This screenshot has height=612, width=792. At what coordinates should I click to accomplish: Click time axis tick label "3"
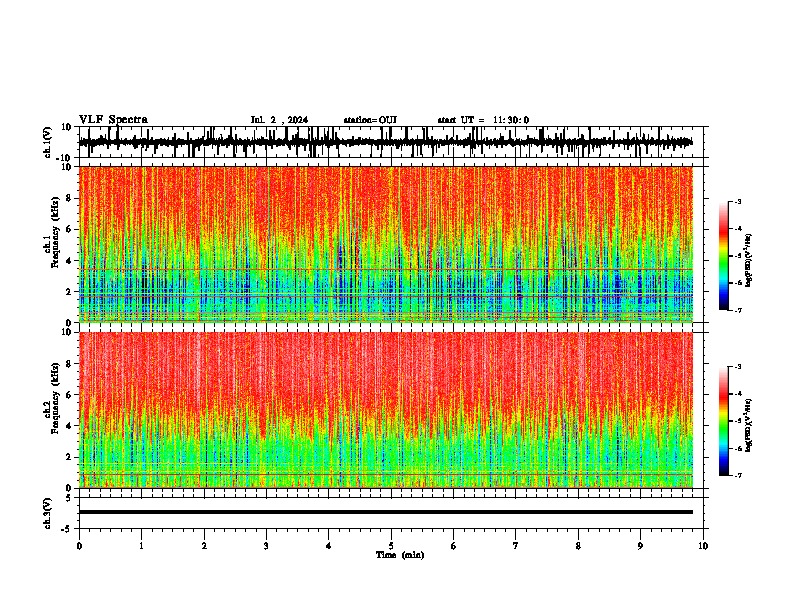tap(266, 546)
